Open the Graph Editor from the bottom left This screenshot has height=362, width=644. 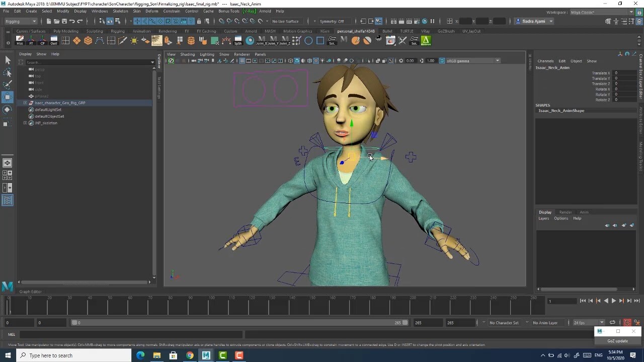[30, 292]
